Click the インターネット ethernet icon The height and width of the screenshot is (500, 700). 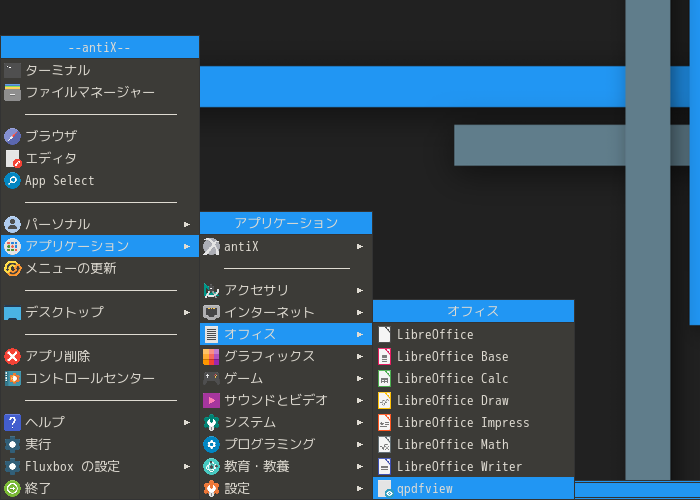pyautogui.click(x=211, y=312)
